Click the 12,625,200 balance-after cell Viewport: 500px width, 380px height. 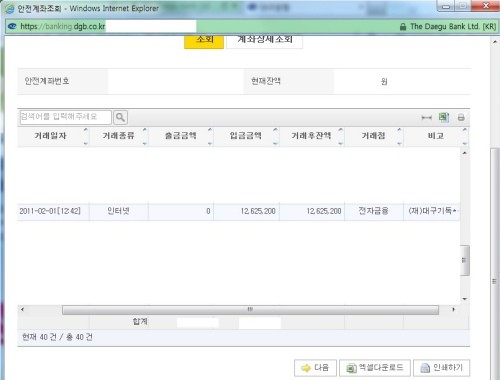pyautogui.click(x=312, y=211)
